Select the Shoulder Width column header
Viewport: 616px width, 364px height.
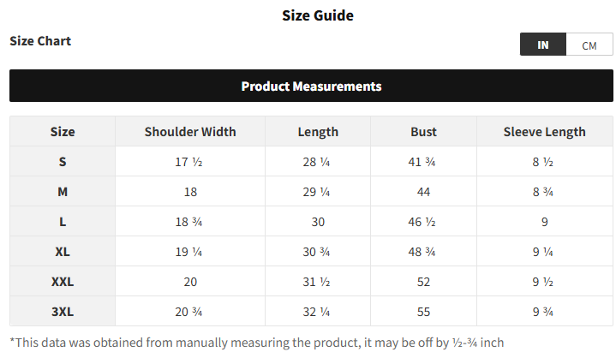190,131
